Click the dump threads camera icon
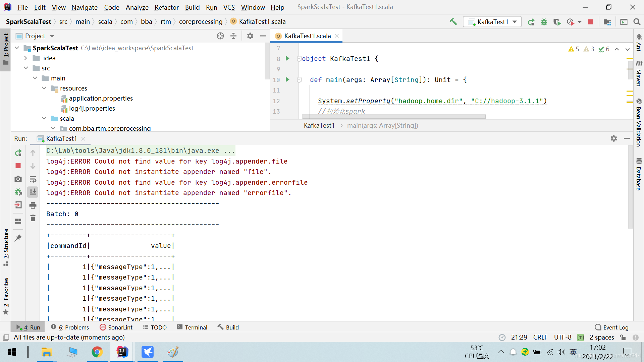This screenshot has width=644, height=362. 18,179
